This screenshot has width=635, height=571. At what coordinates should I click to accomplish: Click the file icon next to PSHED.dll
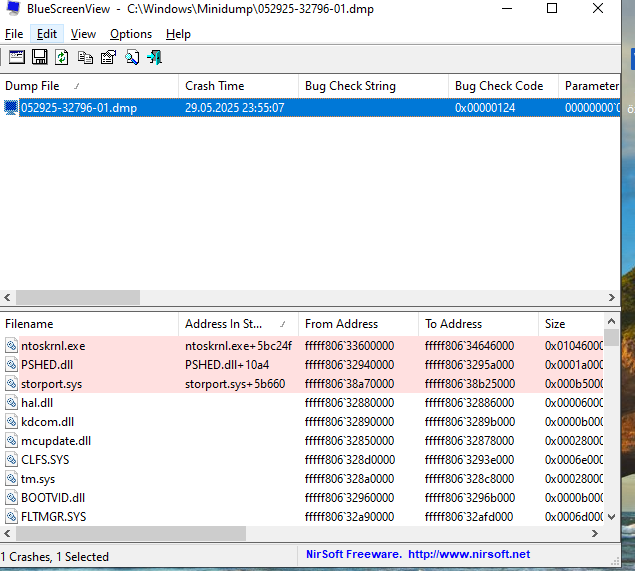[11, 364]
